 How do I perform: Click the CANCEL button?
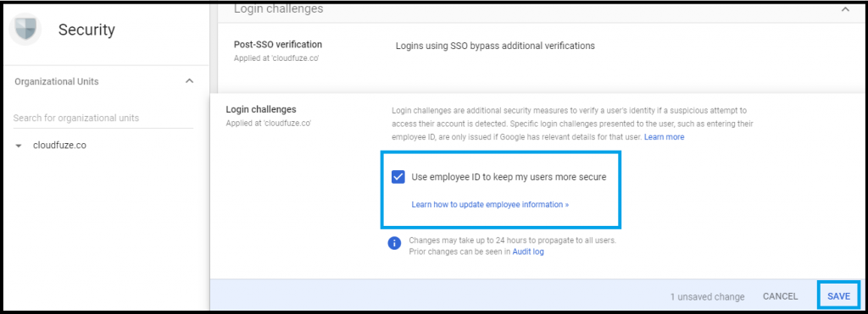(x=780, y=296)
